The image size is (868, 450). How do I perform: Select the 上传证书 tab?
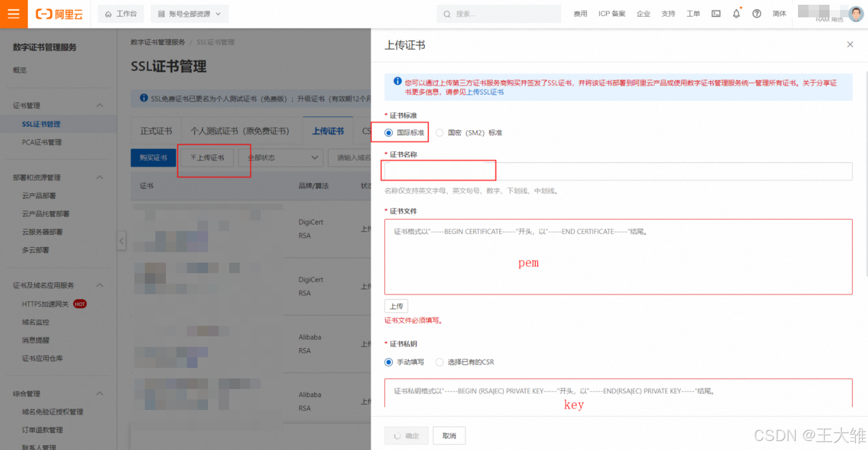[328, 131]
